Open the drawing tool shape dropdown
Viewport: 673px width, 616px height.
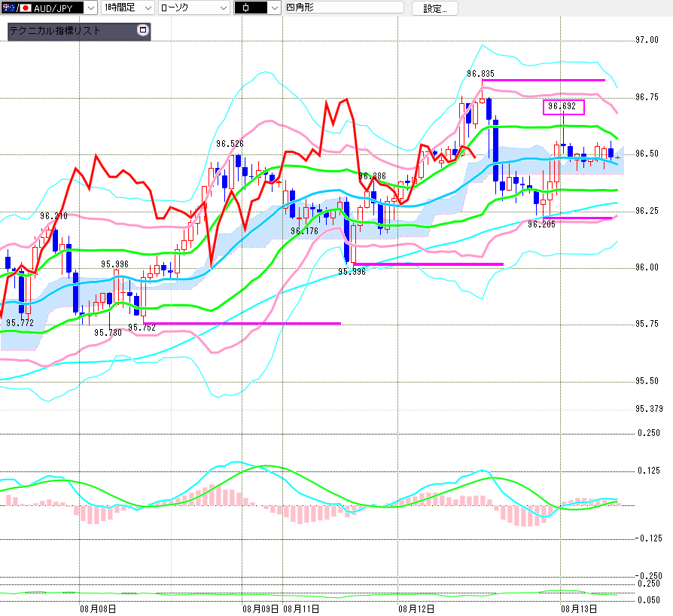[x=257, y=8]
